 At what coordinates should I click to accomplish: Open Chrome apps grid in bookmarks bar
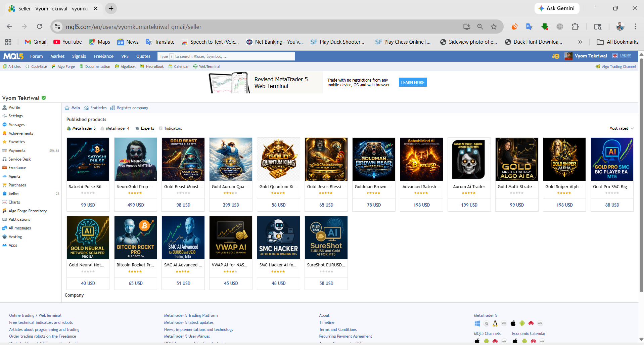click(x=8, y=42)
